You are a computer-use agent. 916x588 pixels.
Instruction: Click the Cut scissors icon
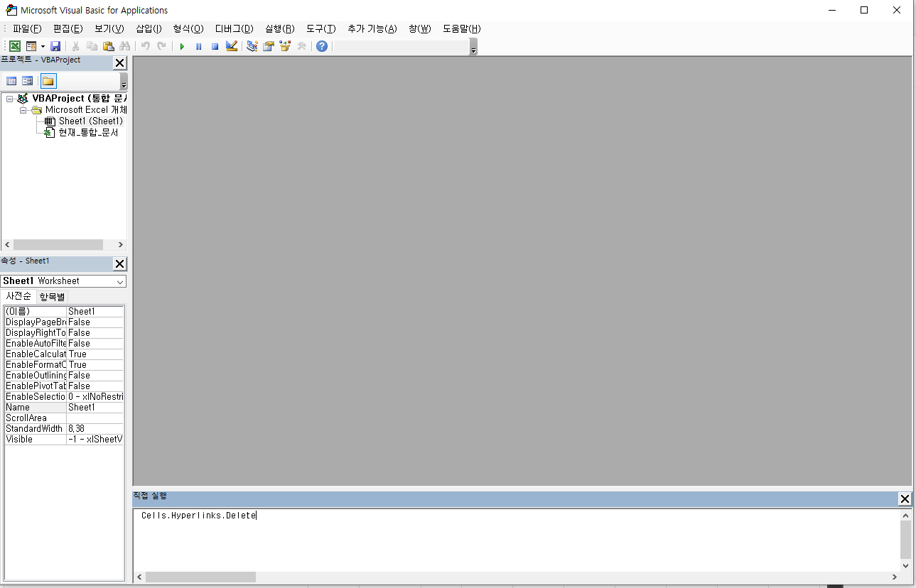point(75,46)
